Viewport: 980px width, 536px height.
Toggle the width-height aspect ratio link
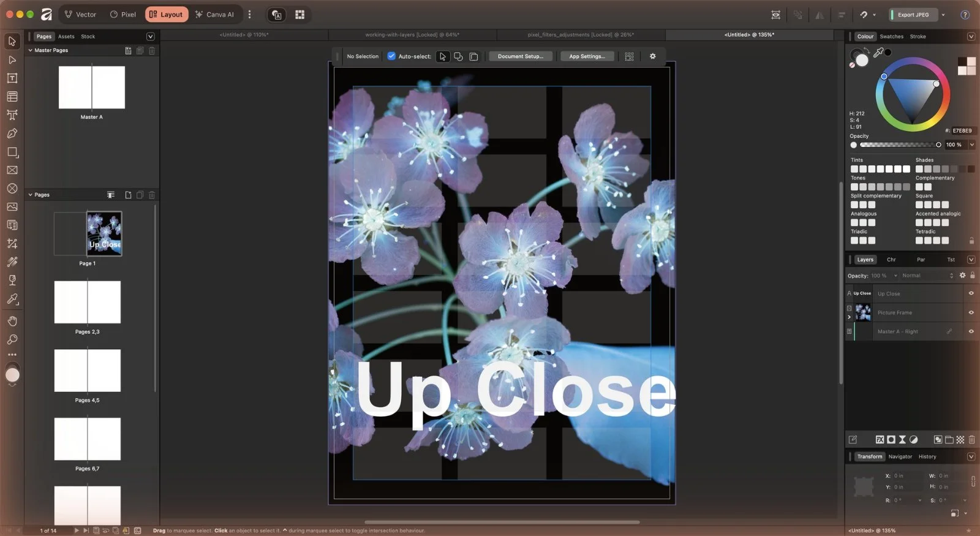[973, 481]
